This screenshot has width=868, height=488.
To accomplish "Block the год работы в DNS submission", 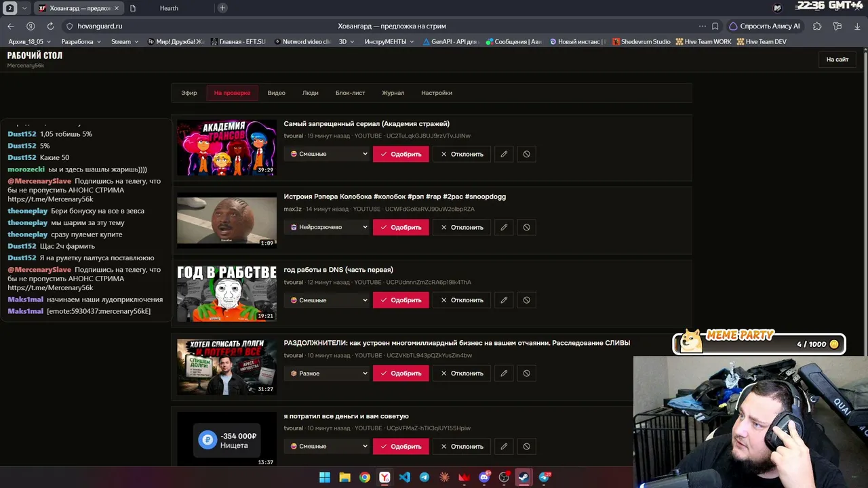I will coord(526,300).
